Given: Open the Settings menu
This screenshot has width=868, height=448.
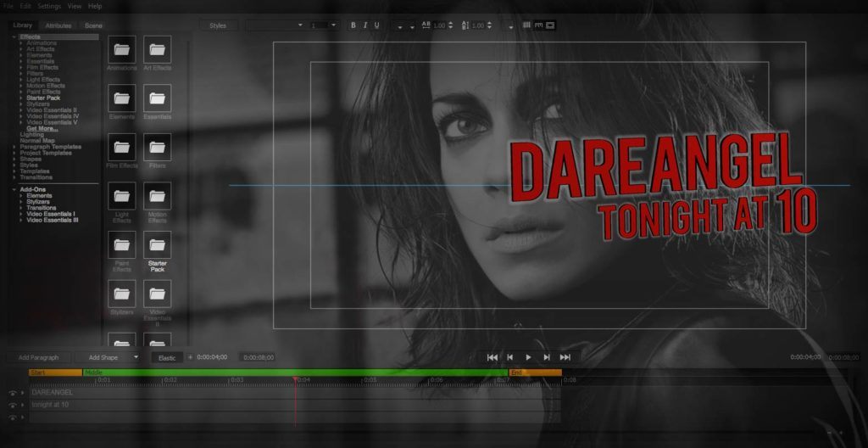Looking at the screenshot, I should 49,6.
